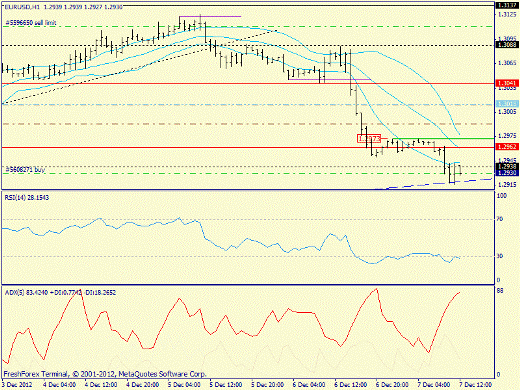The width and height of the screenshot is (520, 390).
Task: Click the 1.3065 price scale value
Action: (507, 63)
